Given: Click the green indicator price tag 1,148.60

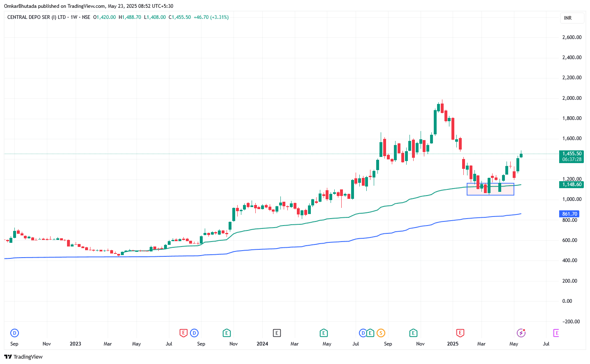Looking at the screenshot, I should (571, 185).
